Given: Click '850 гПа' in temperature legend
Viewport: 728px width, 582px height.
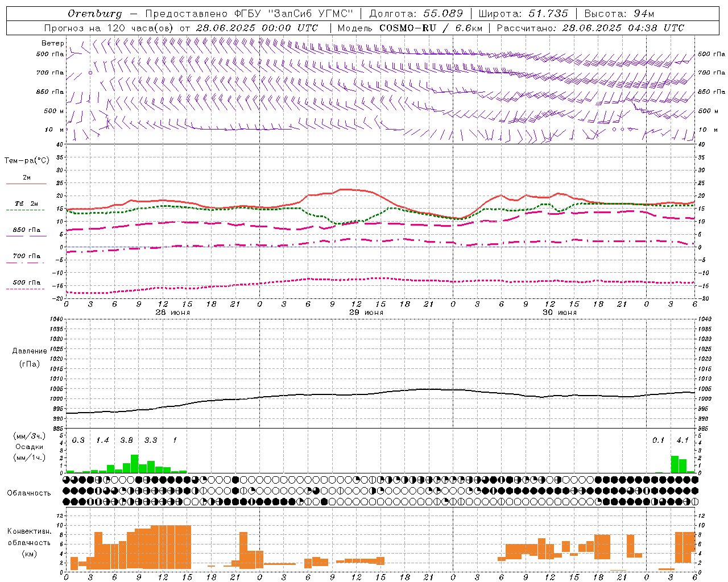Looking at the screenshot, I should pyautogui.click(x=27, y=230).
